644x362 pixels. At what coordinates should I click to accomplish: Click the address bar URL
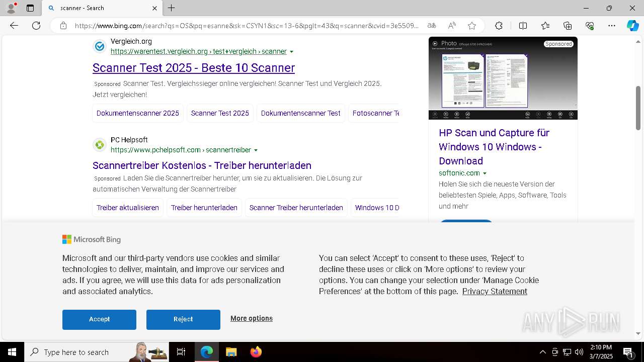click(247, 26)
